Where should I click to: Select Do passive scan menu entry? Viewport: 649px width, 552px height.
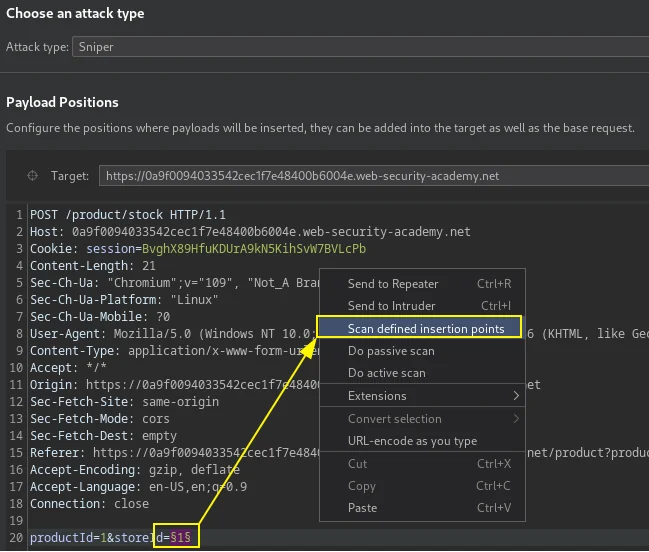(422, 351)
